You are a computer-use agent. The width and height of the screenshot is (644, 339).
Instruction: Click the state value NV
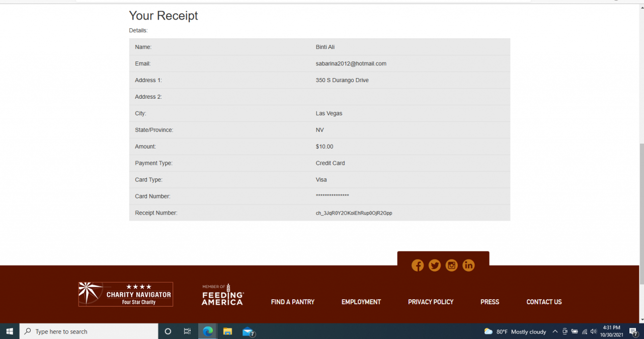point(319,130)
